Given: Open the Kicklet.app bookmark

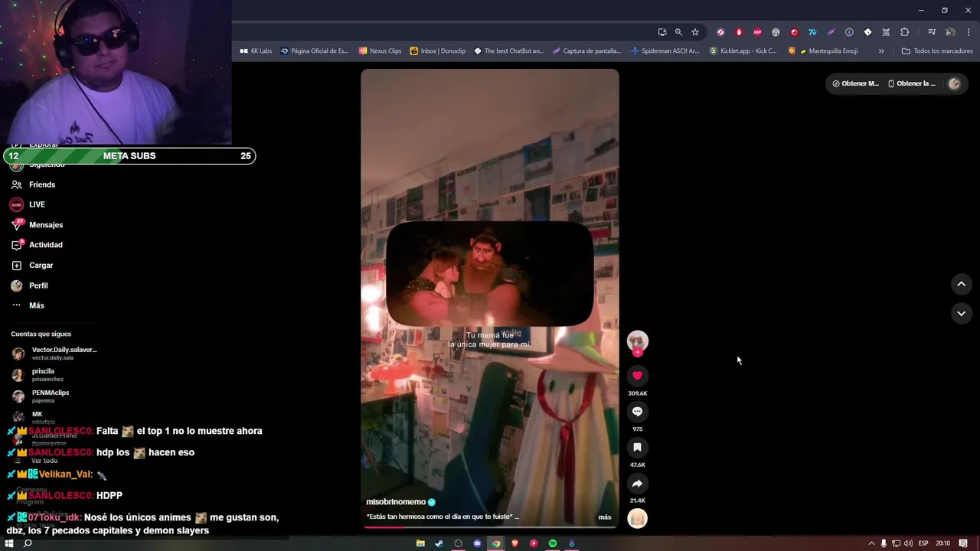Looking at the screenshot, I should point(743,51).
